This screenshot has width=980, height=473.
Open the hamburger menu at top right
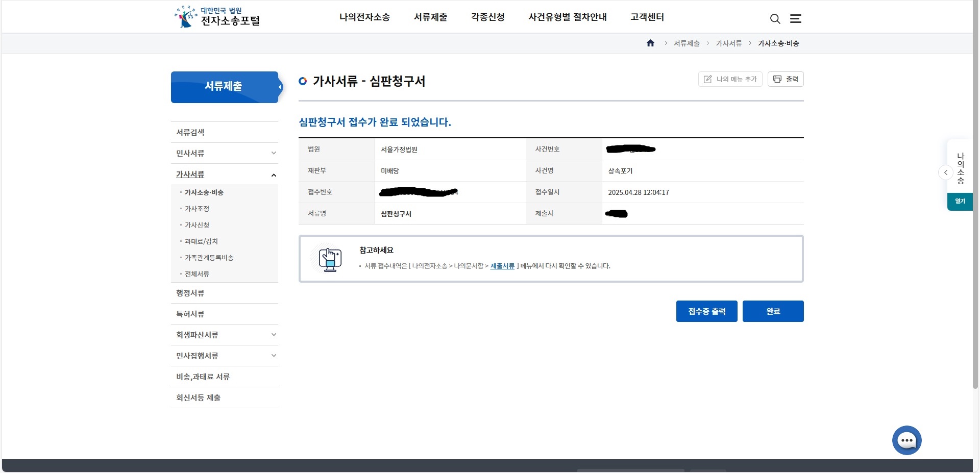point(796,18)
